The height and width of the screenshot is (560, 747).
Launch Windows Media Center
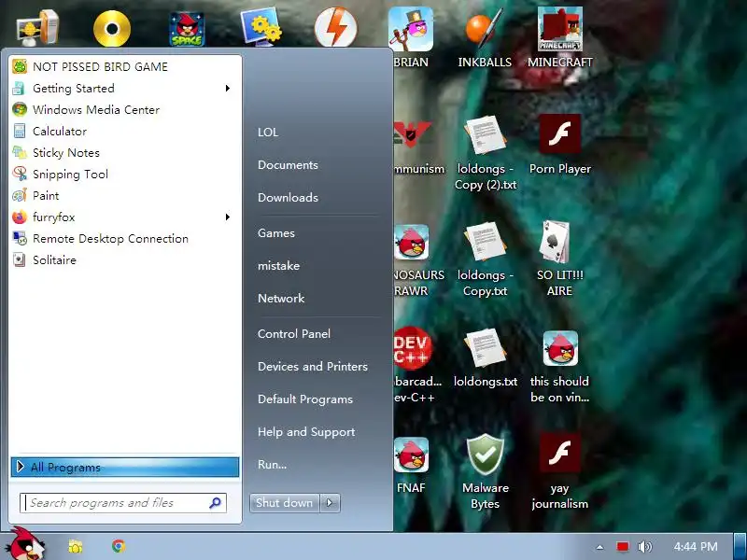click(x=125, y=109)
